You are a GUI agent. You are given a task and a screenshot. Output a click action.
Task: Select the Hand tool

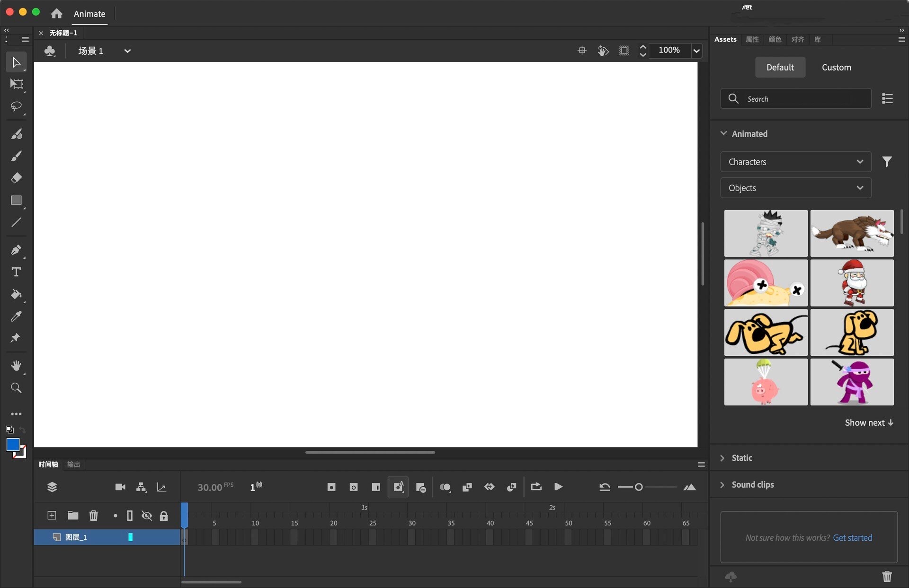(16, 366)
